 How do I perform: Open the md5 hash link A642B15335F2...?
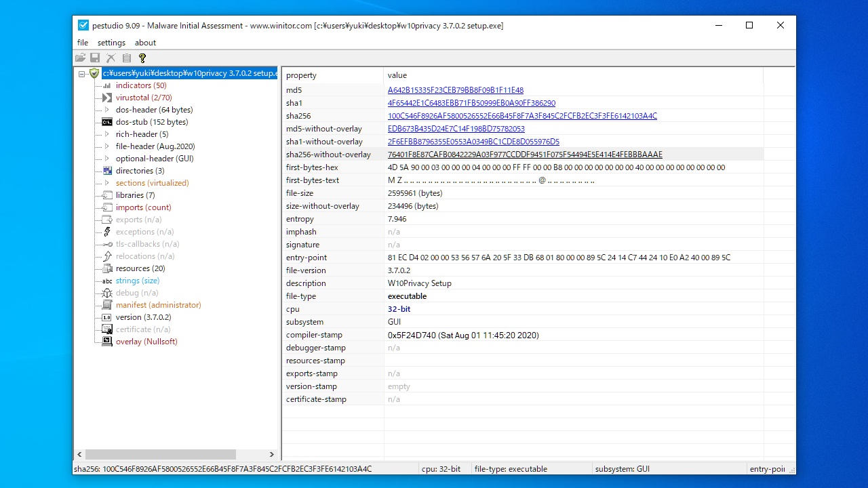click(x=456, y=90)
